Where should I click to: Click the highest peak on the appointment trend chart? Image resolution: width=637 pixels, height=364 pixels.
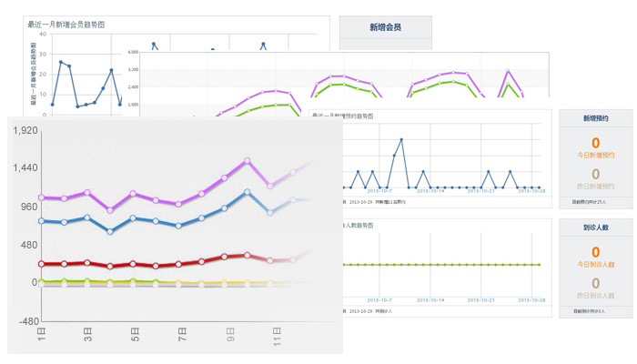[401, 139]
